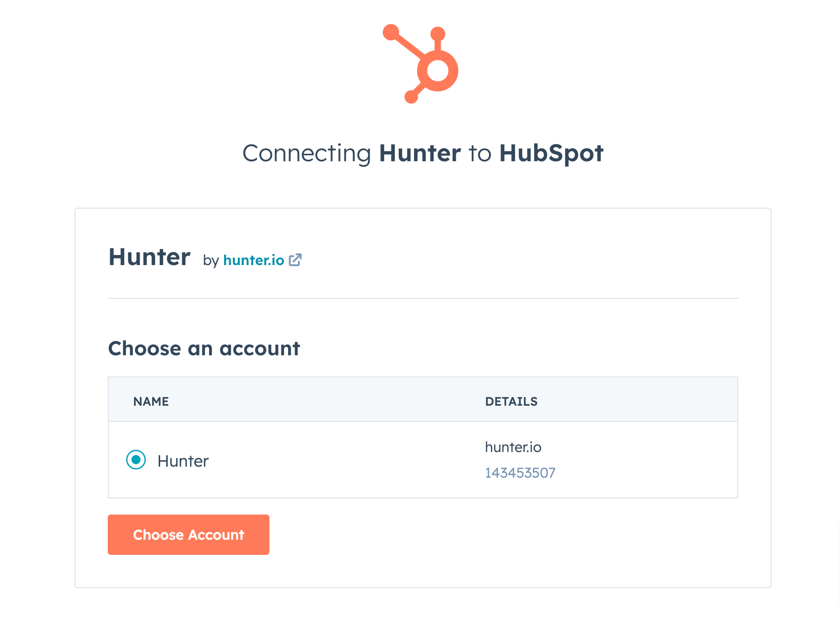The width and height of the screenshot is (840, 636).
Task: Click the Hunter heading above the divider
Action: click(x=149, y=257)
